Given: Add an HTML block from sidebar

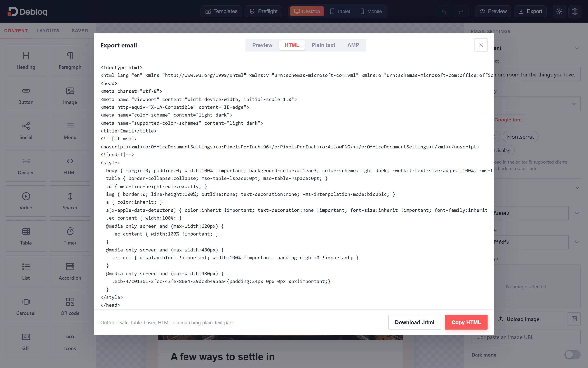Looking at the screenshot, I should [x=70, y=166].
